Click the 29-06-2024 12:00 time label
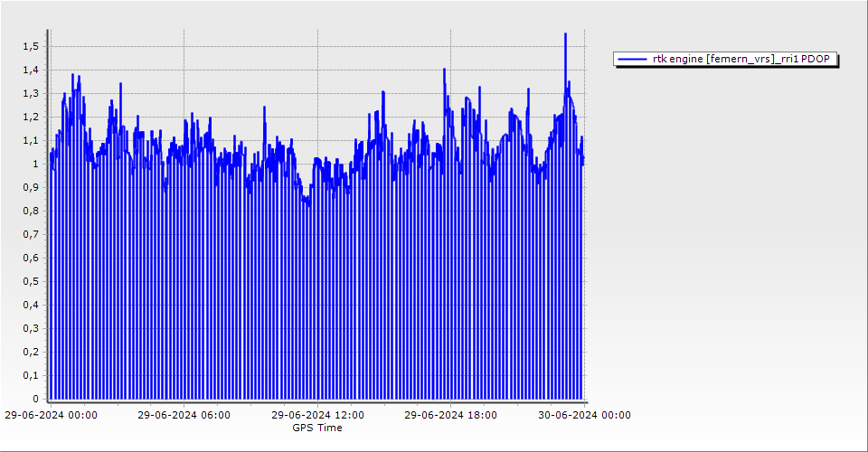The height and width of the screenshot is (452, 868). (317, 415)
